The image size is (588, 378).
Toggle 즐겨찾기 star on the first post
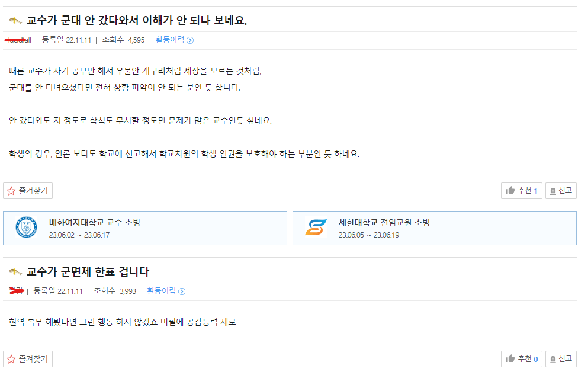(x=28, y=191)
